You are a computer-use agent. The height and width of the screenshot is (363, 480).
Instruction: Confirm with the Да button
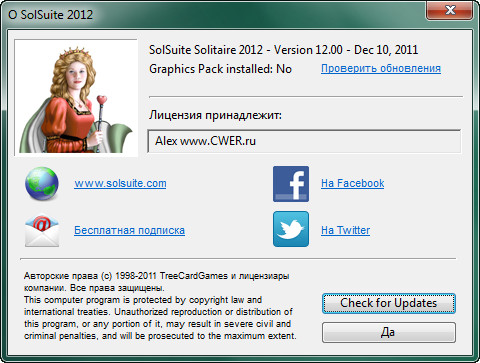389,332
